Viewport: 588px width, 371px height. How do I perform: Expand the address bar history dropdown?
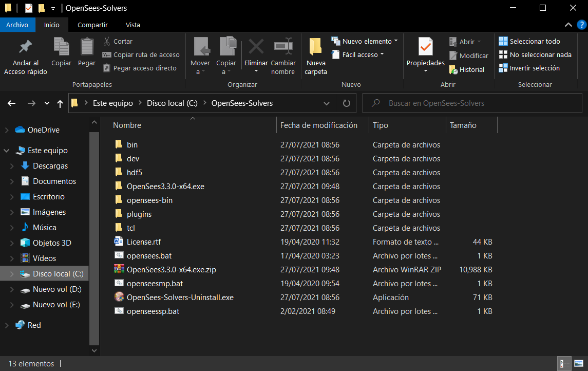pyautogui.click(x=327, y=103)
